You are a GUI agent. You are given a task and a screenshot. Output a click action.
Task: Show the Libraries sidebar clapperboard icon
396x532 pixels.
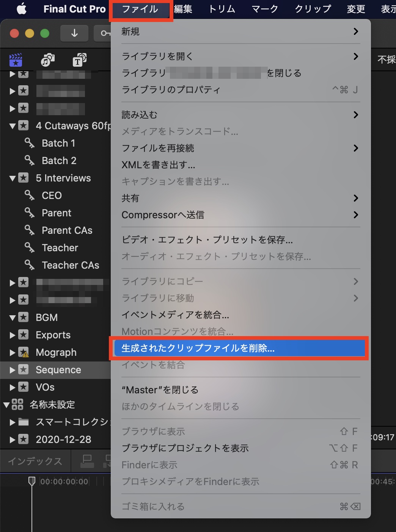pos(16,60)
